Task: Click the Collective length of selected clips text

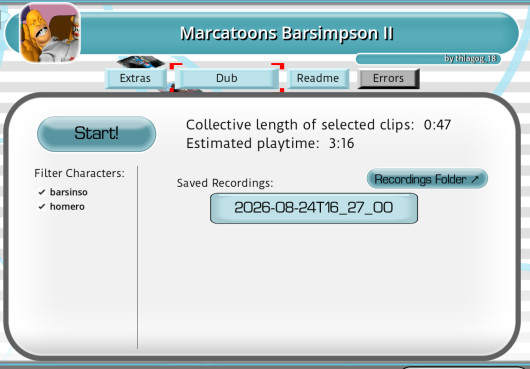Action: point(300,125)
